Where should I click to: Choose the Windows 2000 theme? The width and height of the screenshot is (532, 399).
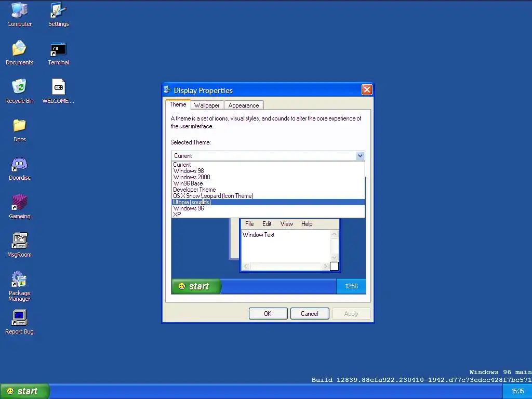click(268, 177)
